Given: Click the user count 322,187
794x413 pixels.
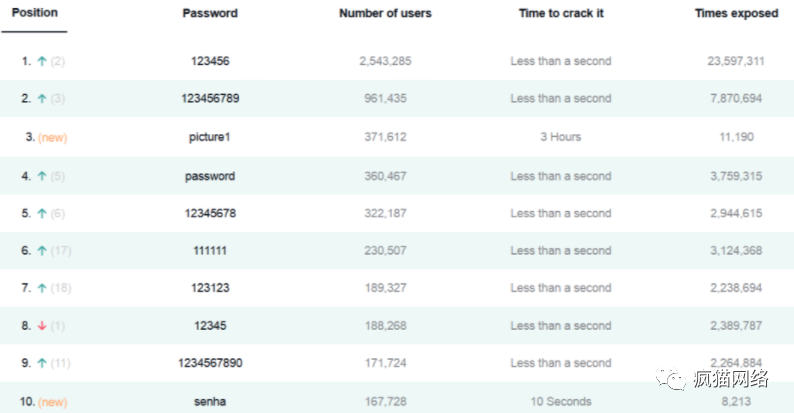Looking at the screenshot, I should click(x=385, y=213).
